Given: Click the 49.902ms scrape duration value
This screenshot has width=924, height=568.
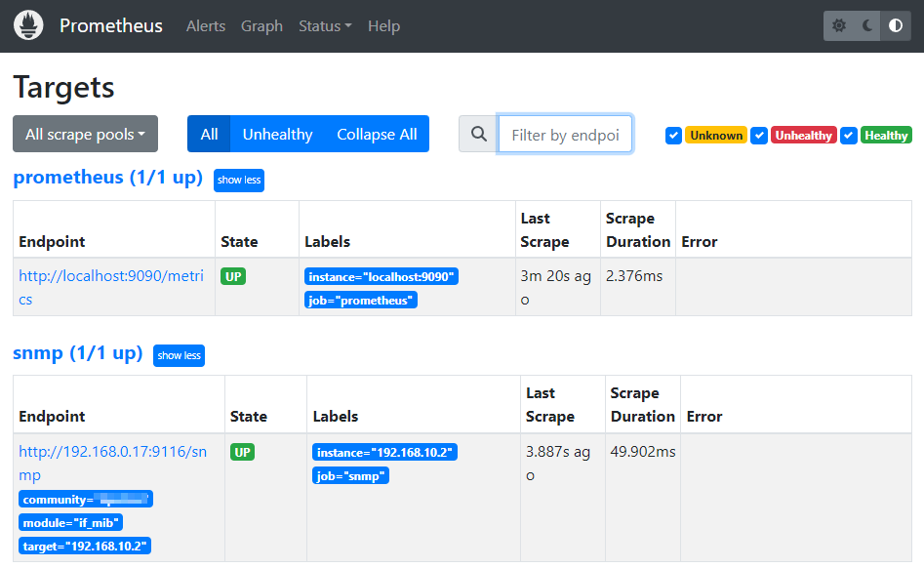Looking at the screenshot, I should (x=643, y=452).
